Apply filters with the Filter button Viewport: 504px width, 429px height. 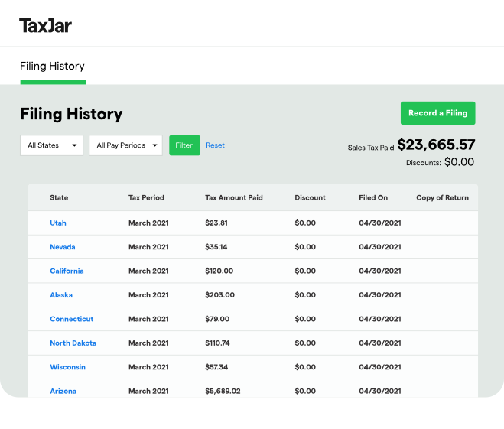pyautogui.click(x=184, y=145)
